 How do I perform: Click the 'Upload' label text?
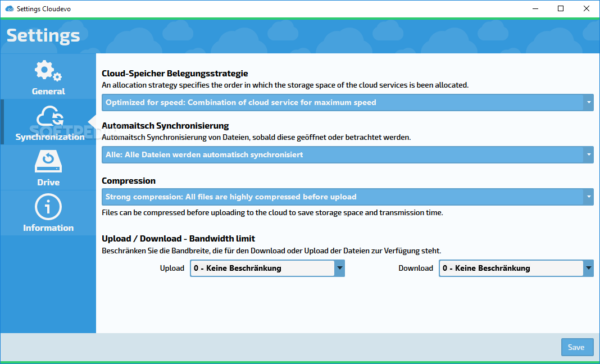point(172,269)
